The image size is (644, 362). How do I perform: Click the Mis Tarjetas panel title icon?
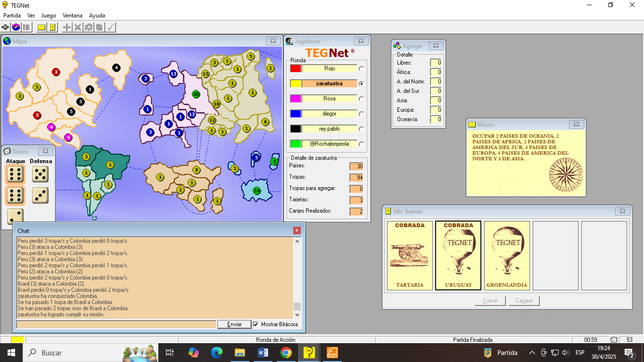[x=388, y=211]
